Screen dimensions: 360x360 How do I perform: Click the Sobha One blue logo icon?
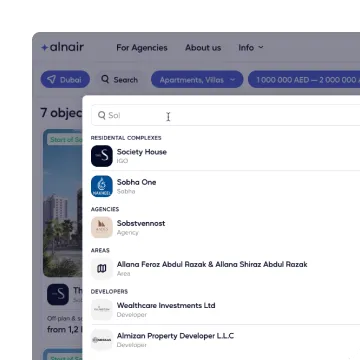click(x=102, y=186)
